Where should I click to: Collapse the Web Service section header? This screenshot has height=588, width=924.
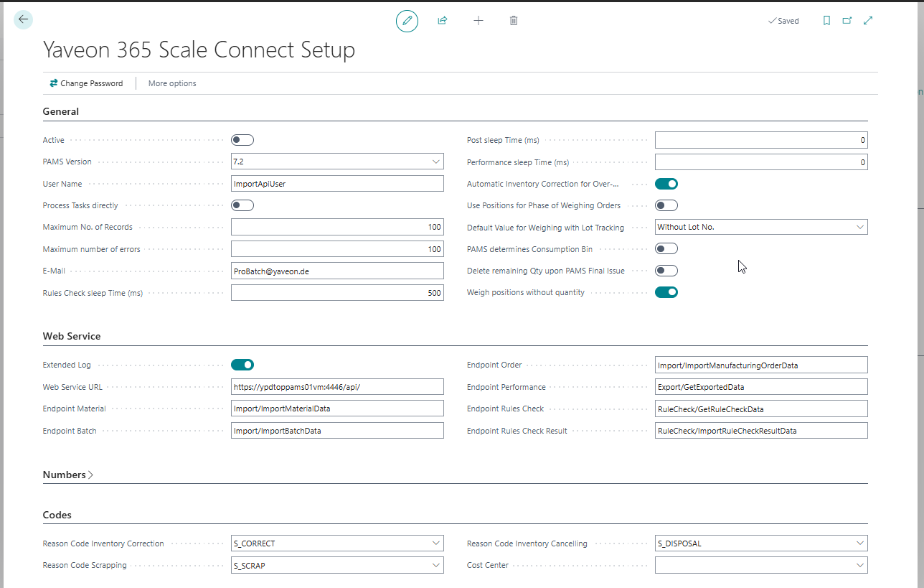point(72,336)
